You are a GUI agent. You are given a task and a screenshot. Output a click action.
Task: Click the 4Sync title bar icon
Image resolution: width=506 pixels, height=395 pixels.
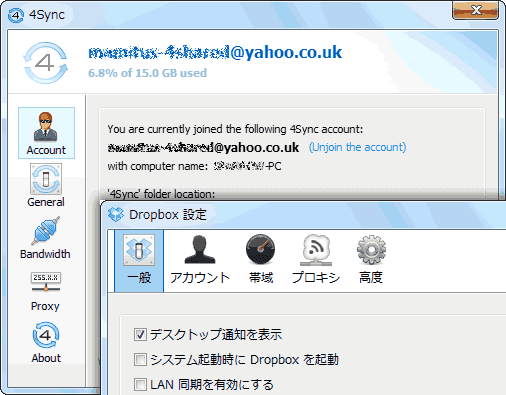tap(16, 15)
